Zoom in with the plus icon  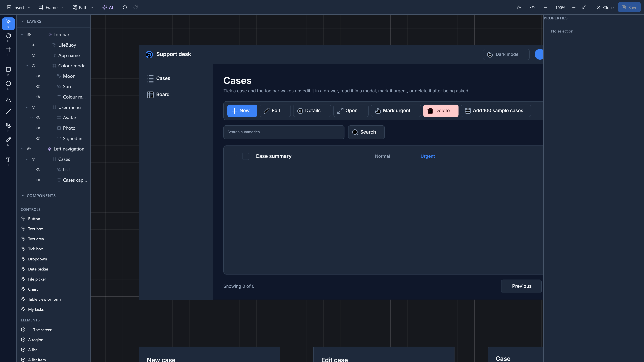click(x=574, y=8)
